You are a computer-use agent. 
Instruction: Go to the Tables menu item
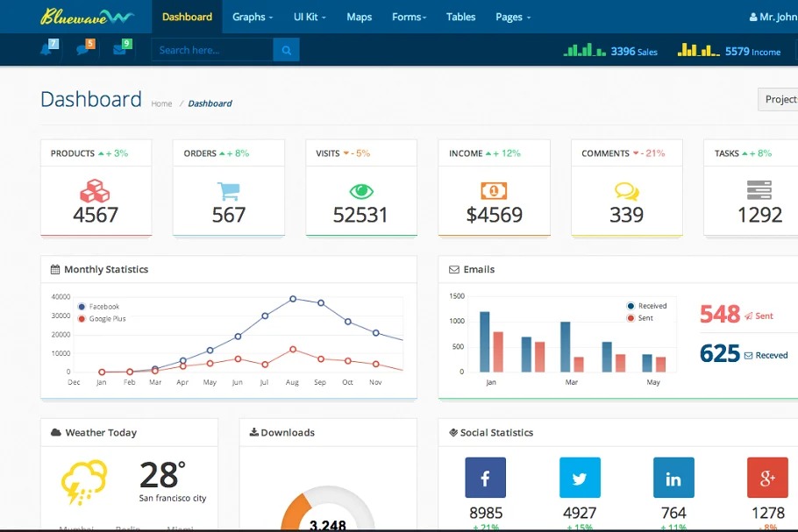(x=460, y=17)
